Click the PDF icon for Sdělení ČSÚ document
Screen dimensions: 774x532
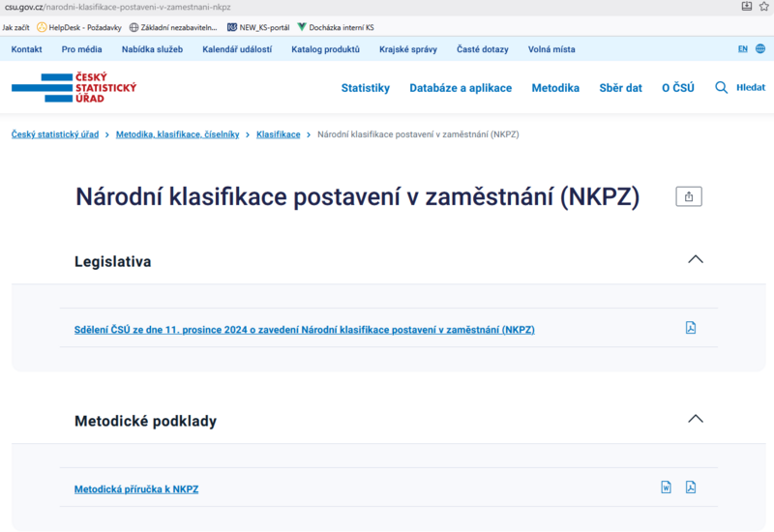click(691, 328)
